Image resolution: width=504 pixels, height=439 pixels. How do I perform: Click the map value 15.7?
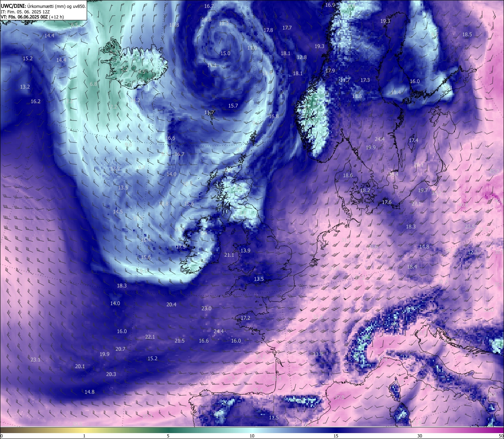click(x=233, y=106)
